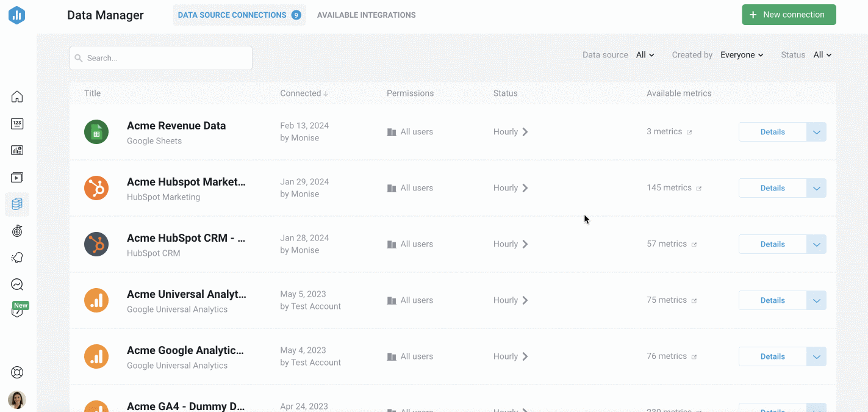
Task: Click the 3 metrics link text
Action: click(664, 132)
